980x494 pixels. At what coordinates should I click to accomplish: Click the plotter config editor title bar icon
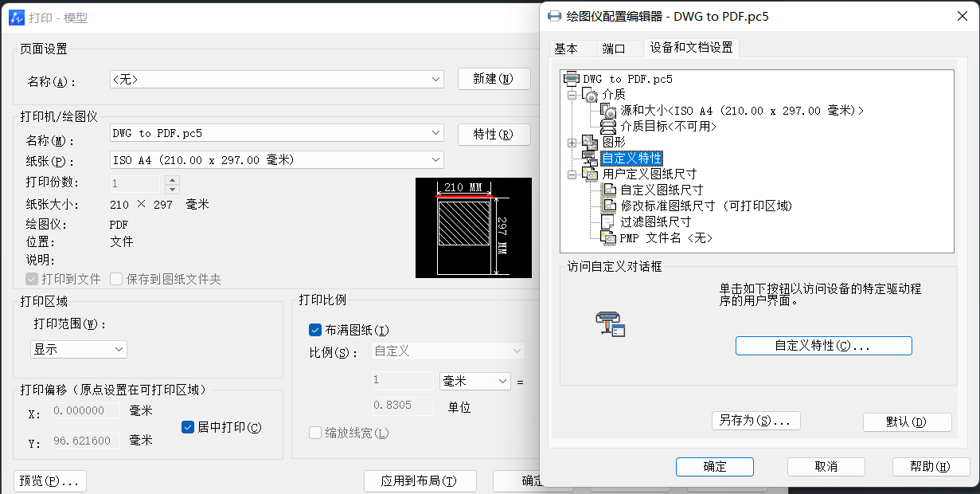(554, 16)
